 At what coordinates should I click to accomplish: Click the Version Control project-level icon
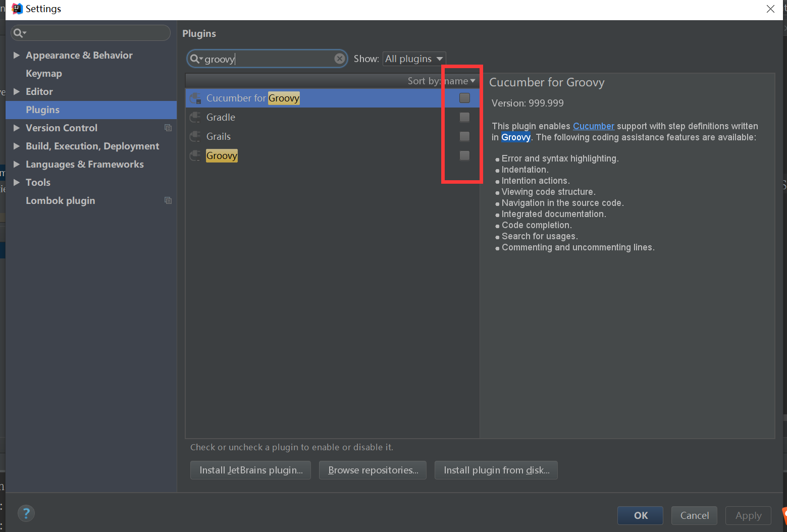[168, 128]
